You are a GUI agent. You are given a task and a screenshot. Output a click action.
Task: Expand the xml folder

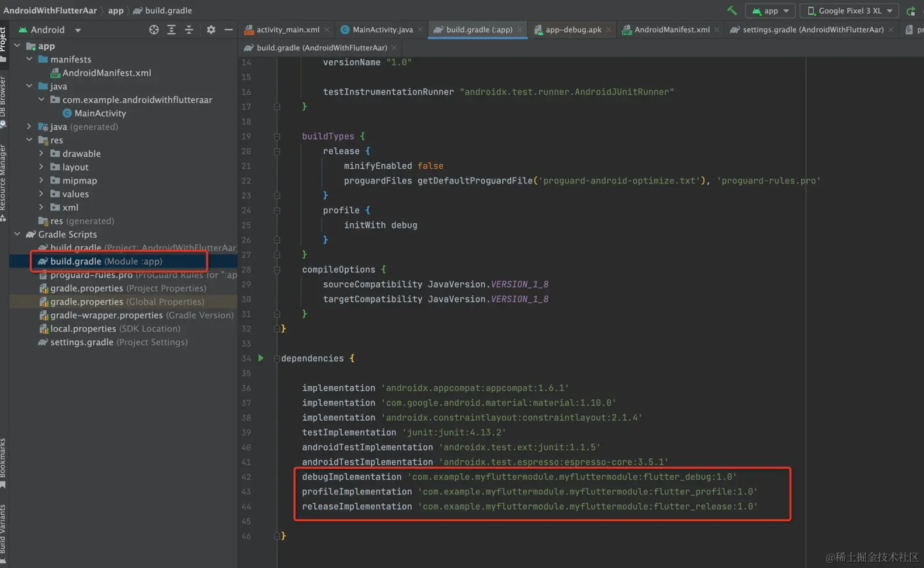[41, 207]
